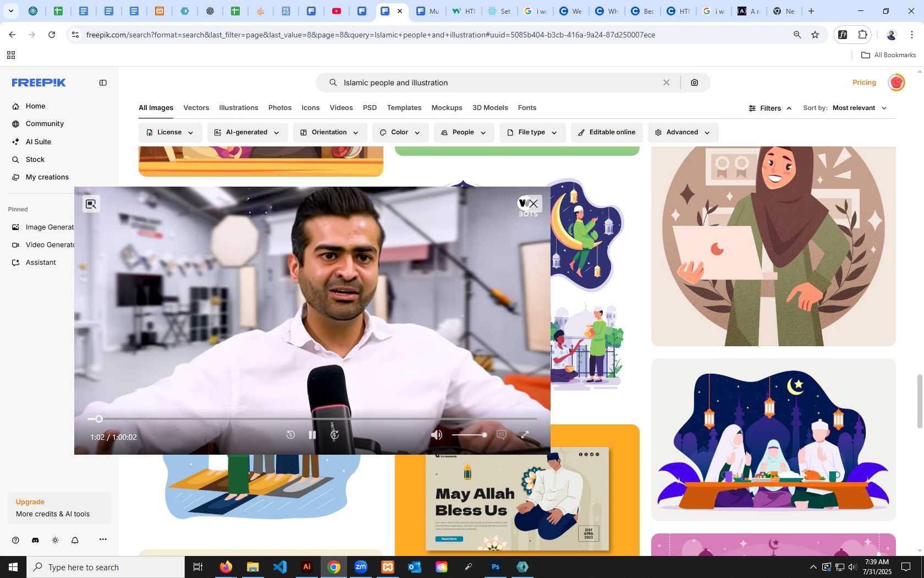Viewport: 924px width, 578px height.
Task: Open My creations
Action: pos(47,177)
